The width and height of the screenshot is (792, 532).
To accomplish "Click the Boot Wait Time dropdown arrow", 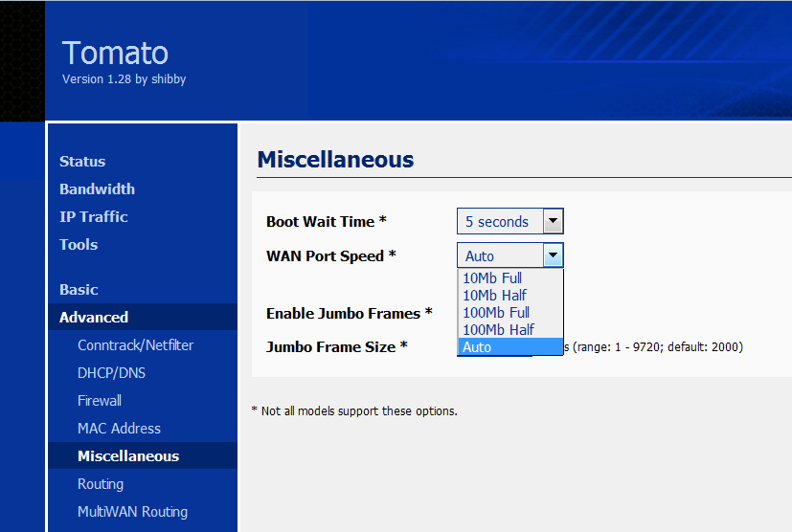I will [554, 221].
